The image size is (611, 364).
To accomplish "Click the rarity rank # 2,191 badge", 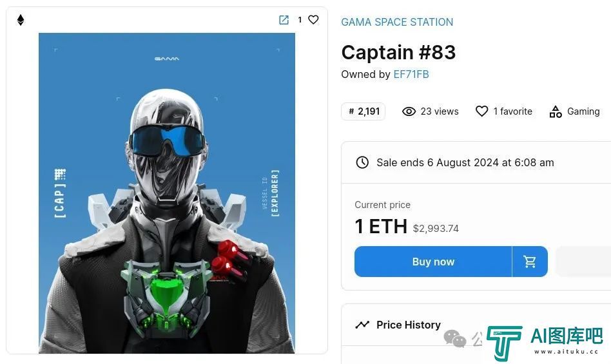I will click(x=363, y=111).
